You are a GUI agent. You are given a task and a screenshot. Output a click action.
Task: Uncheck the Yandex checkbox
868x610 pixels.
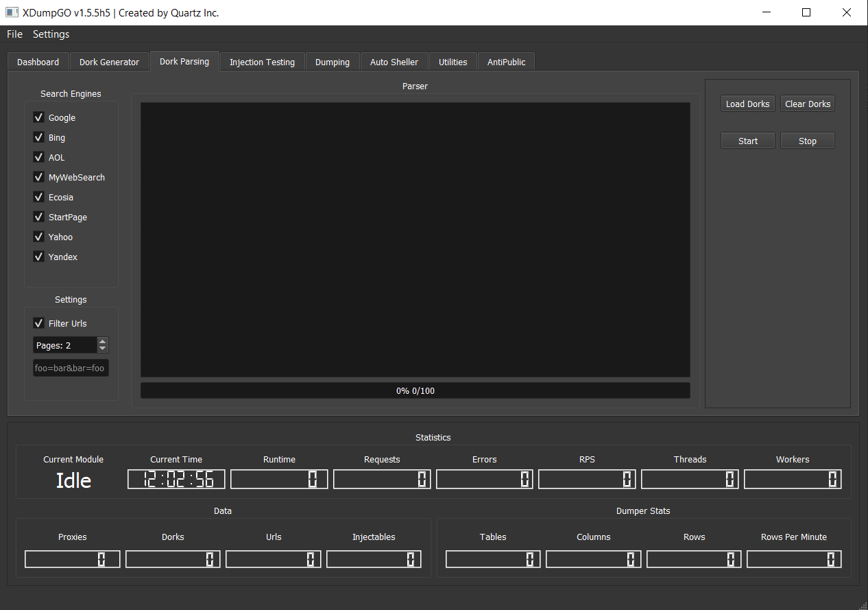(38, 257)
